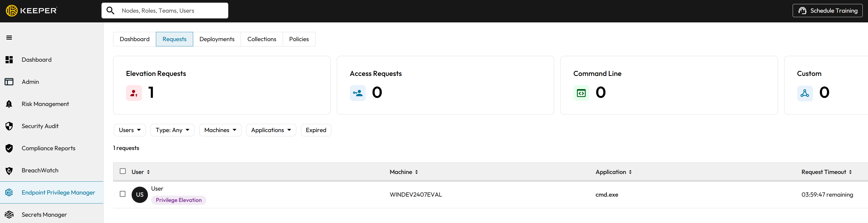Expand the Applications filter dropdown
The width and height of the screenshot is (868, 223).
tap(271, 130)
